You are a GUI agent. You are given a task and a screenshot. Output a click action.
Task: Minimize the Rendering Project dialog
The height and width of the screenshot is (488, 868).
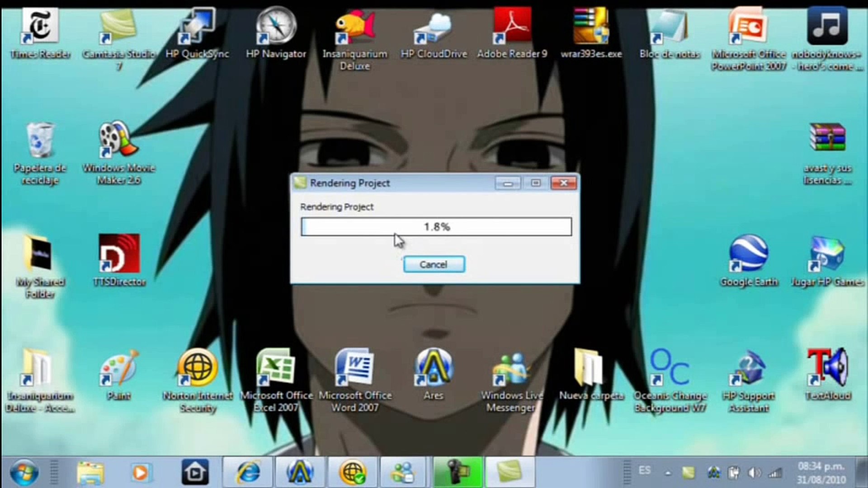point(508,183)
